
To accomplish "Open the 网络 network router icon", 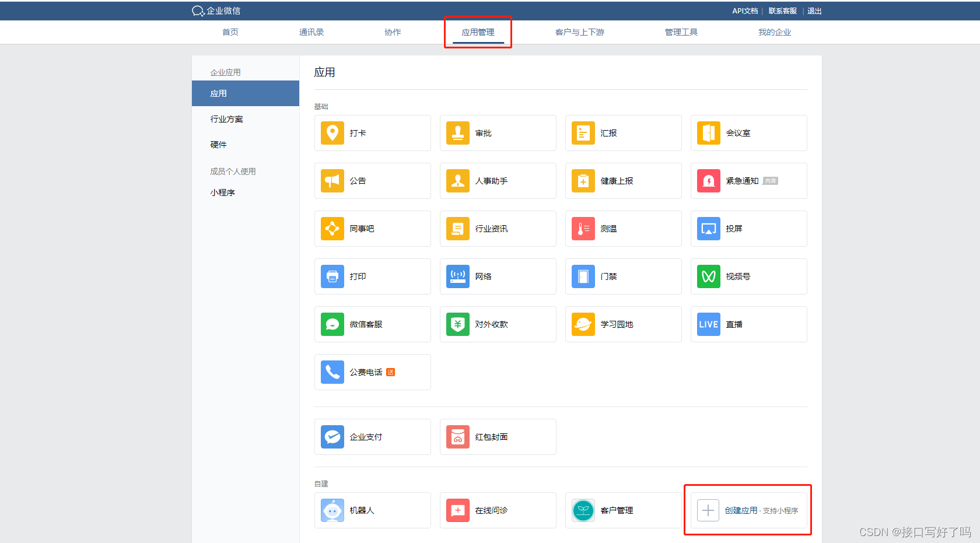I will coord(458,276).
